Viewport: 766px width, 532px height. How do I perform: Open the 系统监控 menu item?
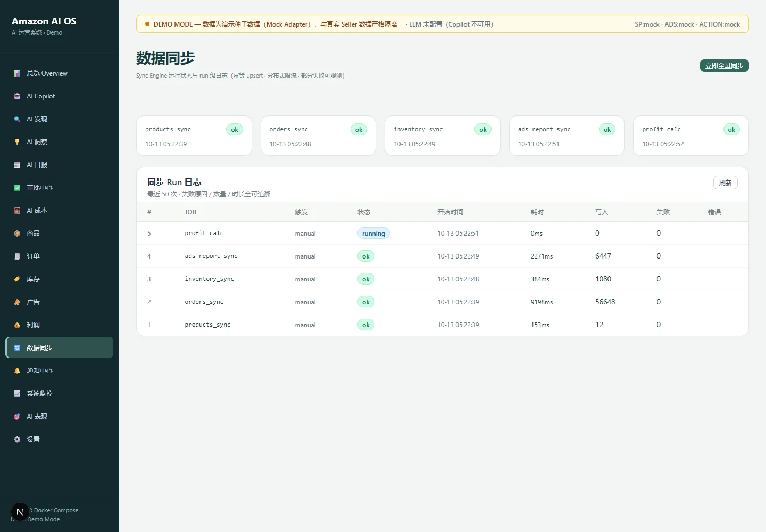click(60, 394)
